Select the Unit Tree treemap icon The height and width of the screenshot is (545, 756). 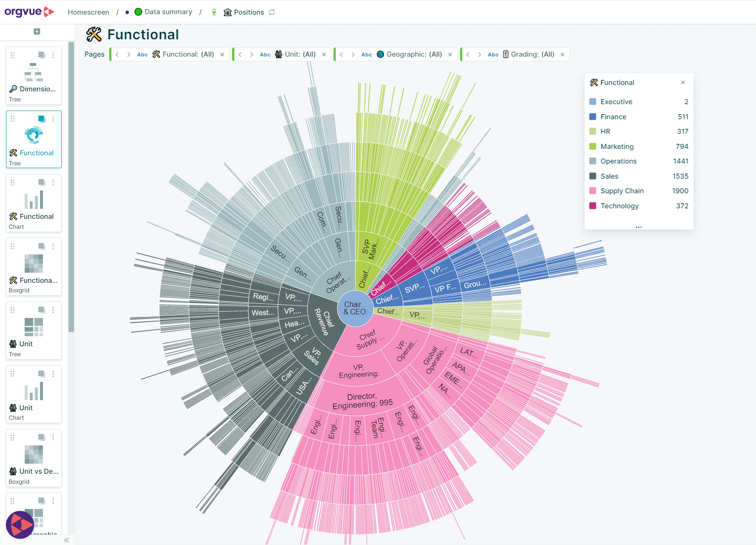33,326
